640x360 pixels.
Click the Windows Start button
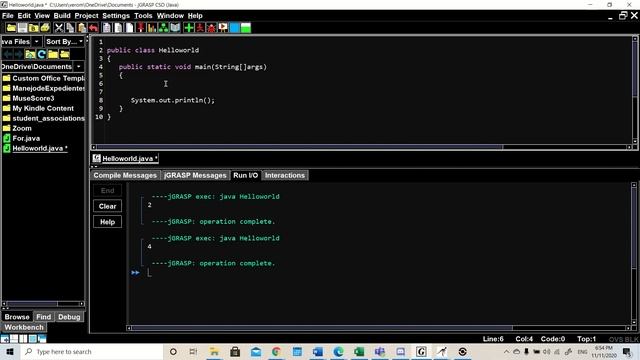(10, 351)
